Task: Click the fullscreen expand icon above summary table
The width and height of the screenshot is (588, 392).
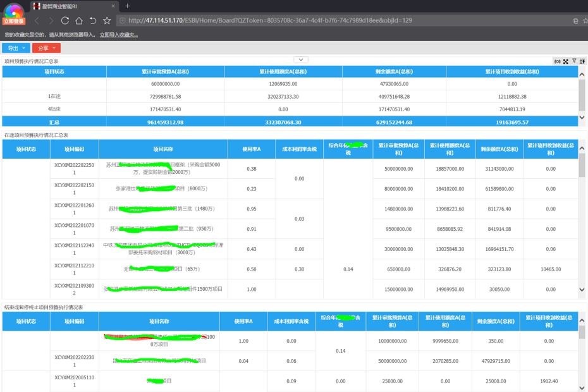Action: (566, 61)
